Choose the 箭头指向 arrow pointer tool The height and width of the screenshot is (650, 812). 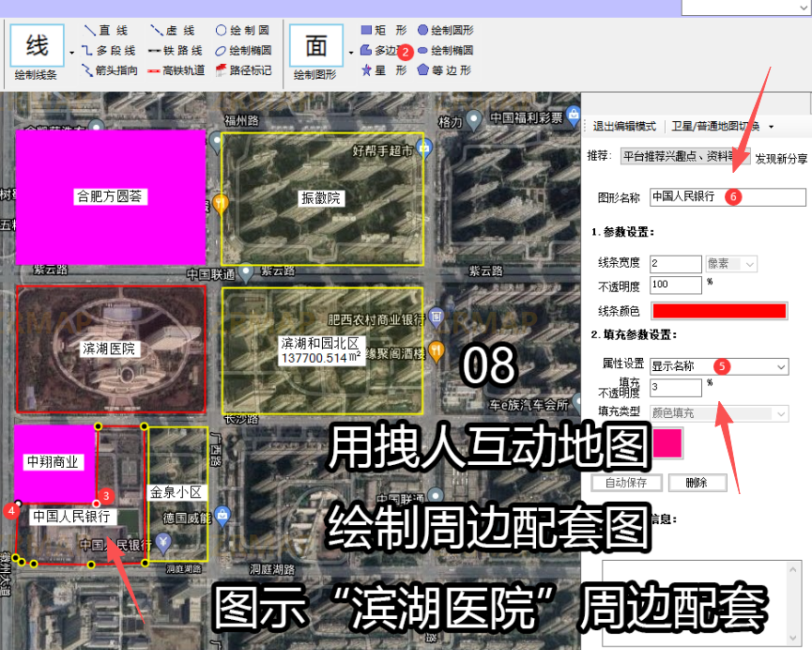pyautogui.click(x=111, y=70)
